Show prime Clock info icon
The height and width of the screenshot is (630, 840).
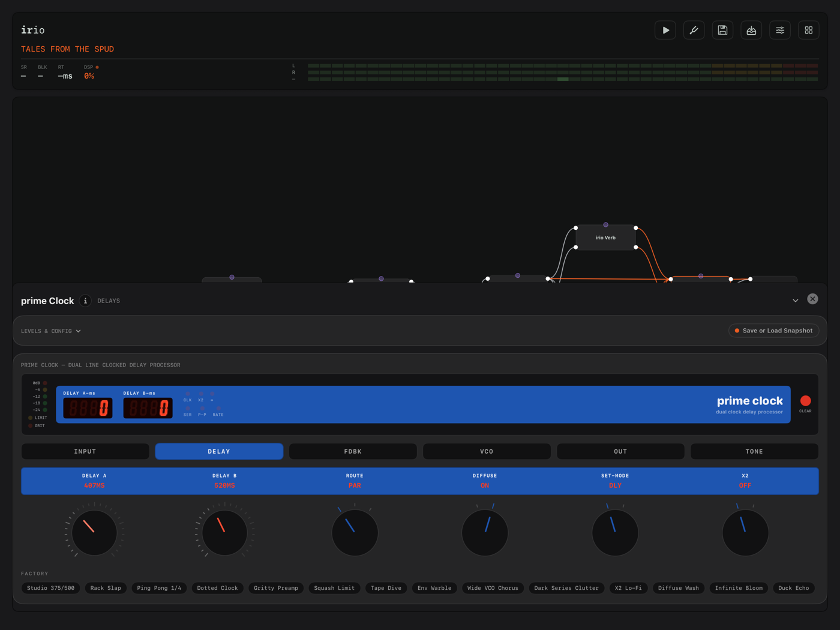85,301
